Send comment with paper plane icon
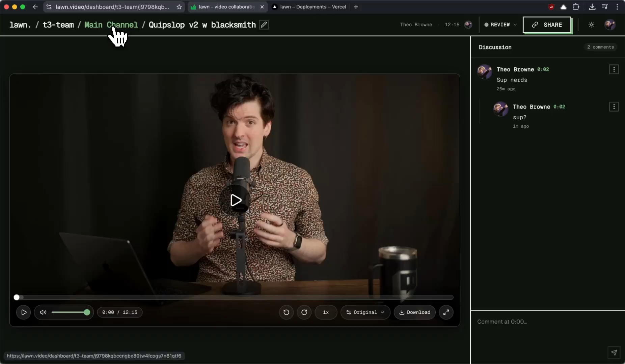This screenshot has height=364, width=625. [614, 353]
